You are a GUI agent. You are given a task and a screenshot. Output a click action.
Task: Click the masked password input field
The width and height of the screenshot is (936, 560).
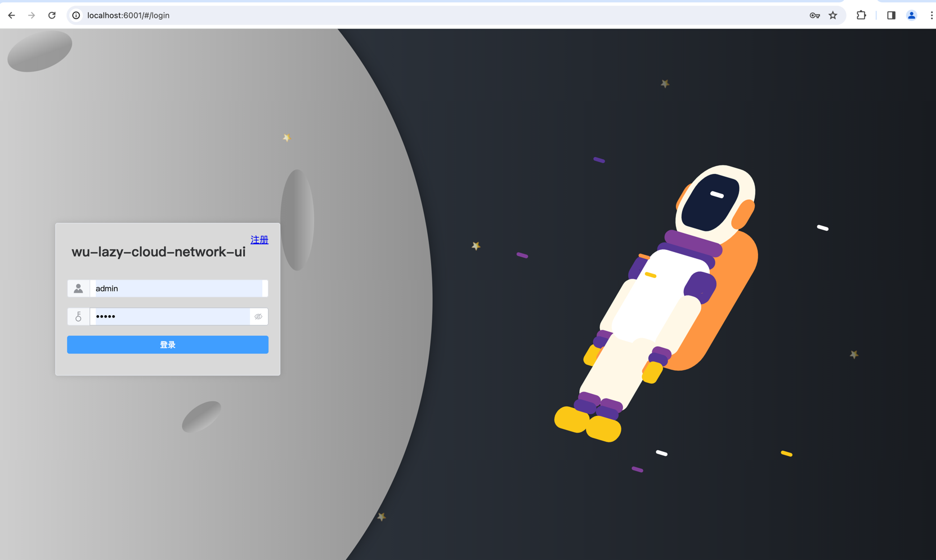pyautogui.click(x=169, y=316)
